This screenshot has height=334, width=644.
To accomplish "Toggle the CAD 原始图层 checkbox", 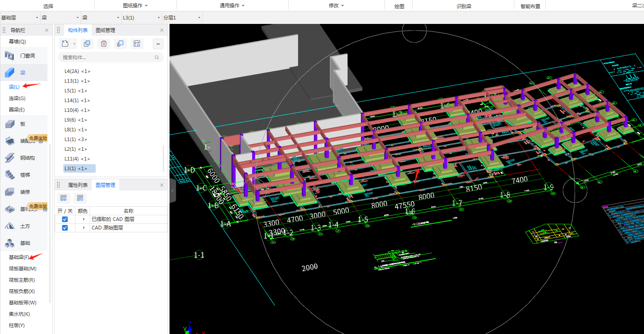I will point(65,228).
